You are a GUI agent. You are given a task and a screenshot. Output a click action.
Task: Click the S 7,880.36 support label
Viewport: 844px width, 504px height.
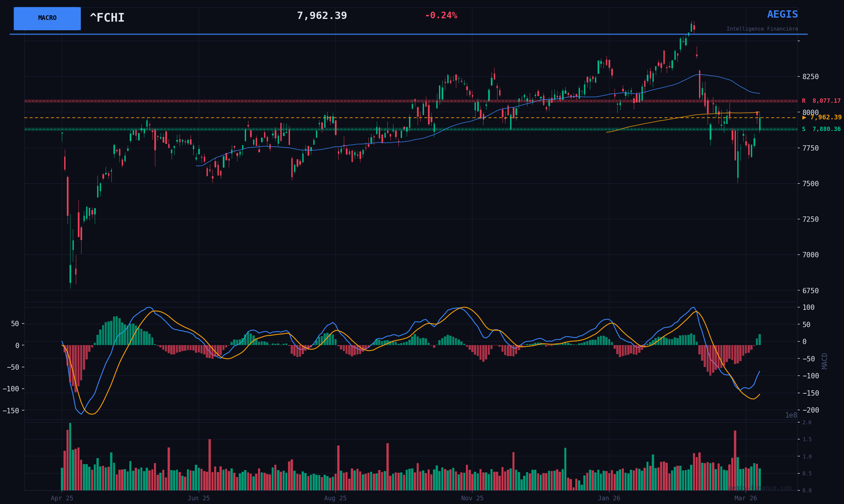click(821, 129)
